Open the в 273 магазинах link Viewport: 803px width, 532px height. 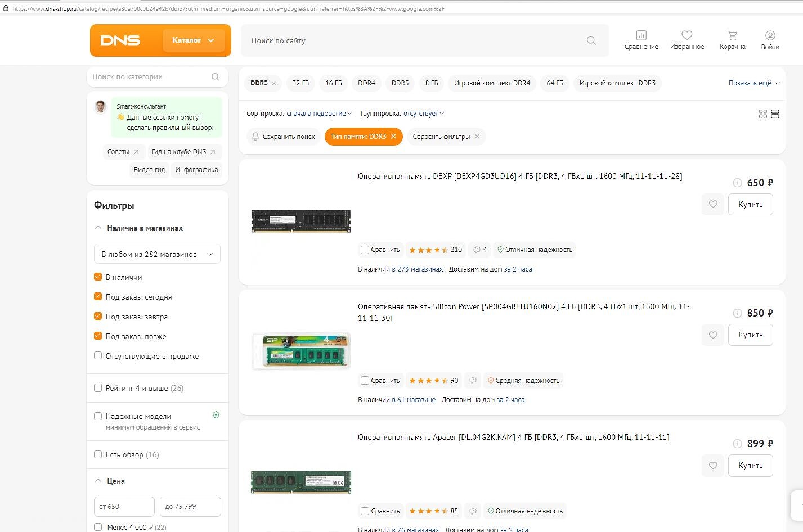[418, 269]
